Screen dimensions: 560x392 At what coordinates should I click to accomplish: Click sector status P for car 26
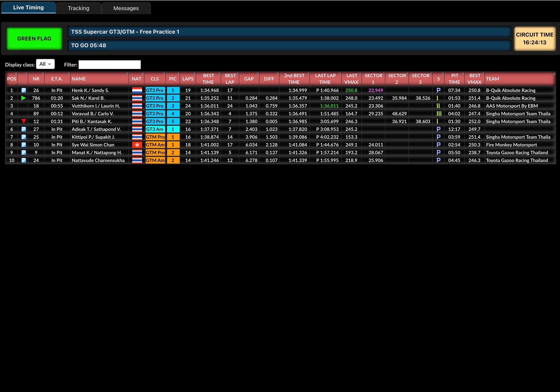pos(438,90)
